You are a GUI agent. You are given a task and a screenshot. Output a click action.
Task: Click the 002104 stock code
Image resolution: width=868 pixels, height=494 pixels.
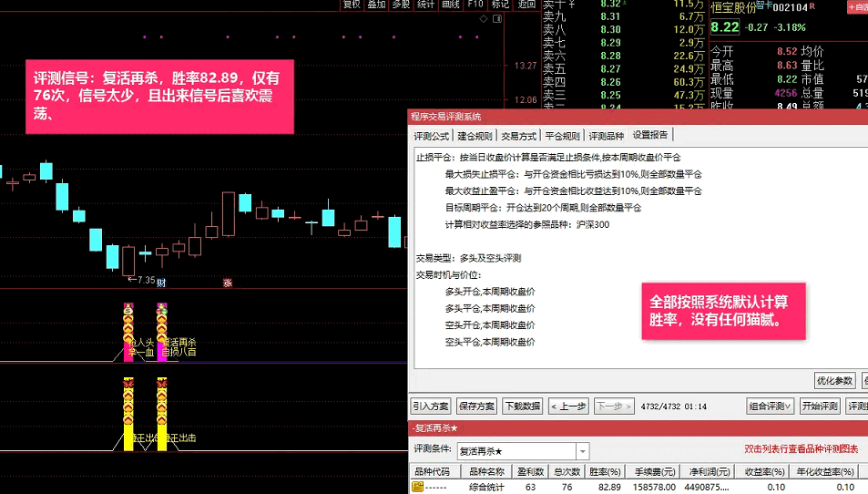pyautogui.click(x=791, y=8)
